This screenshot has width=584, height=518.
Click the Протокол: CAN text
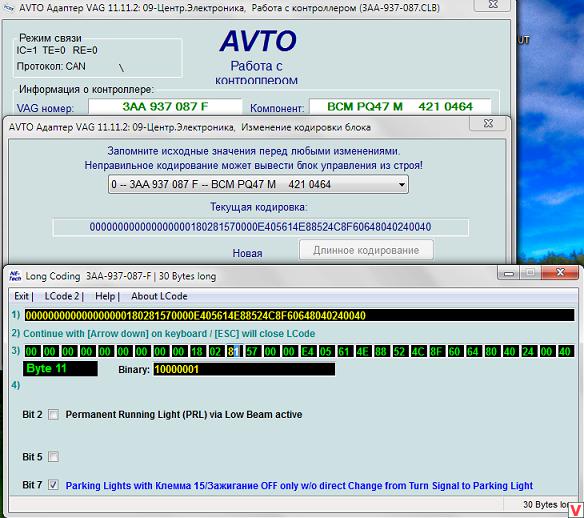pyautogui.click(x=51, y=66)
